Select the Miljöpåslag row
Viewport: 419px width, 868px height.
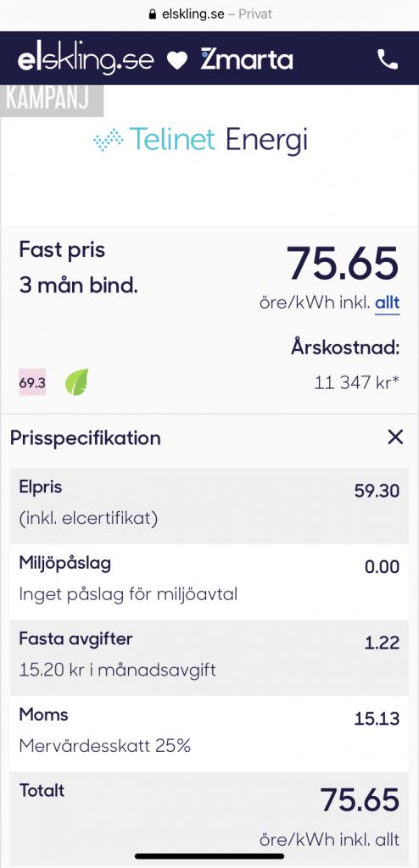pos(209,581)
